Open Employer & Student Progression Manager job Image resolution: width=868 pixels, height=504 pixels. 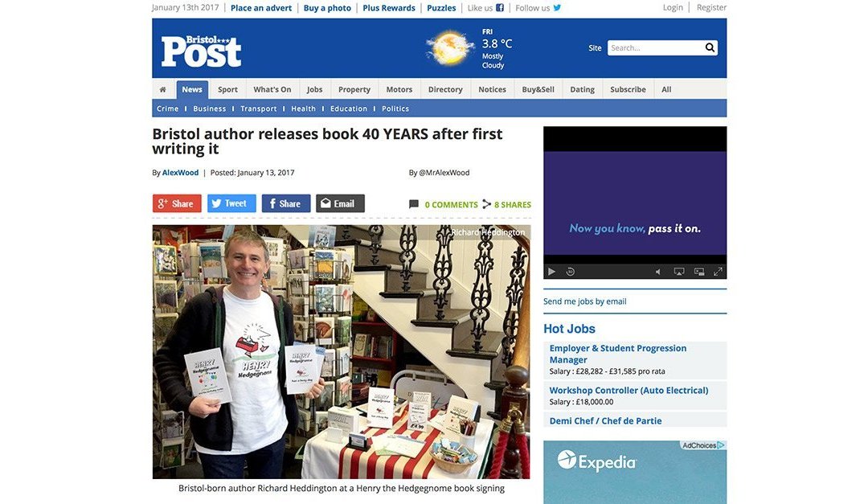[618, 354]
